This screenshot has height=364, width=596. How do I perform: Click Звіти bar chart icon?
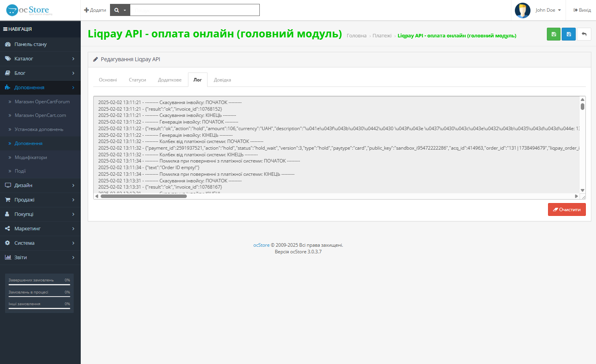click(x=8, y=258)
